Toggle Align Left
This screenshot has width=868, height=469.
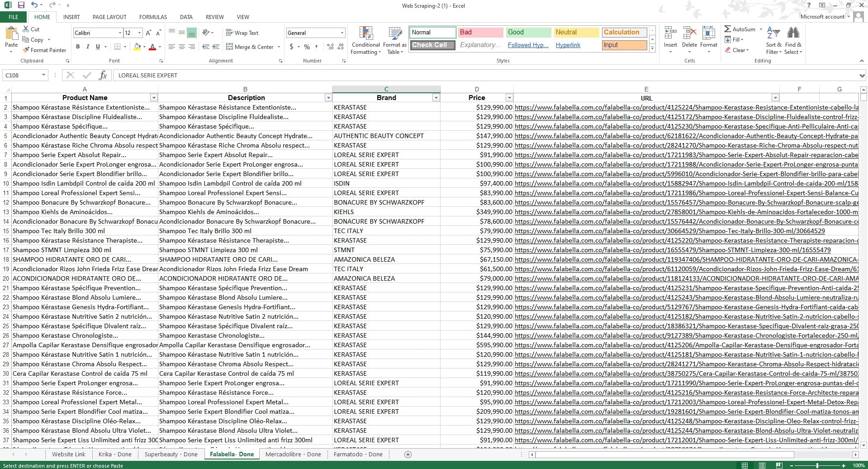172,47
